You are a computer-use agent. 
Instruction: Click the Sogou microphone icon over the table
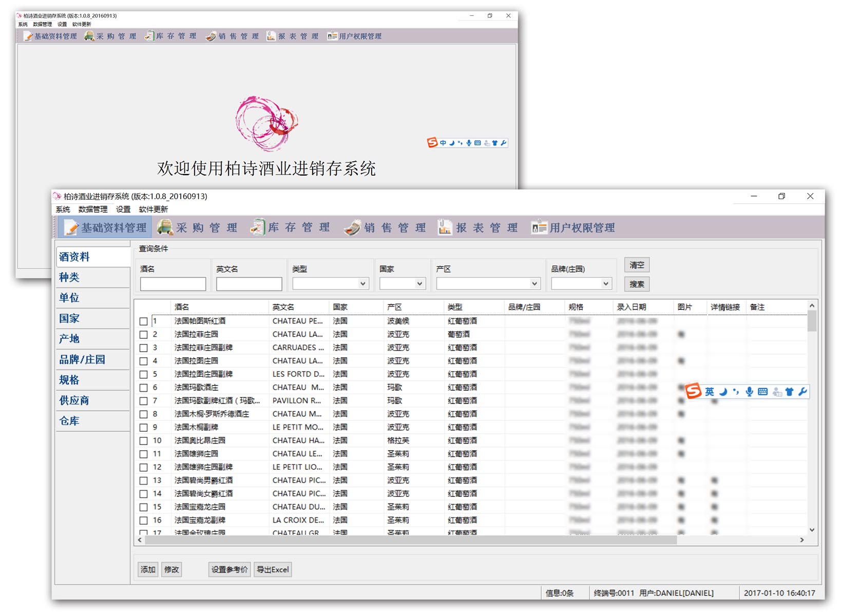pyautogui.click(x=750, y=392)
